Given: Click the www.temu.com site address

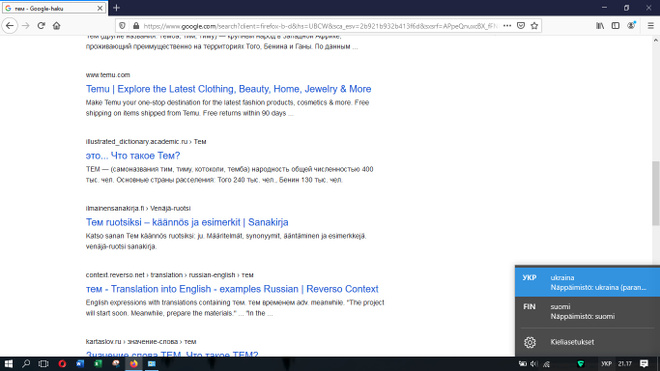Looking at the screenshot, I should coord(108,75).
